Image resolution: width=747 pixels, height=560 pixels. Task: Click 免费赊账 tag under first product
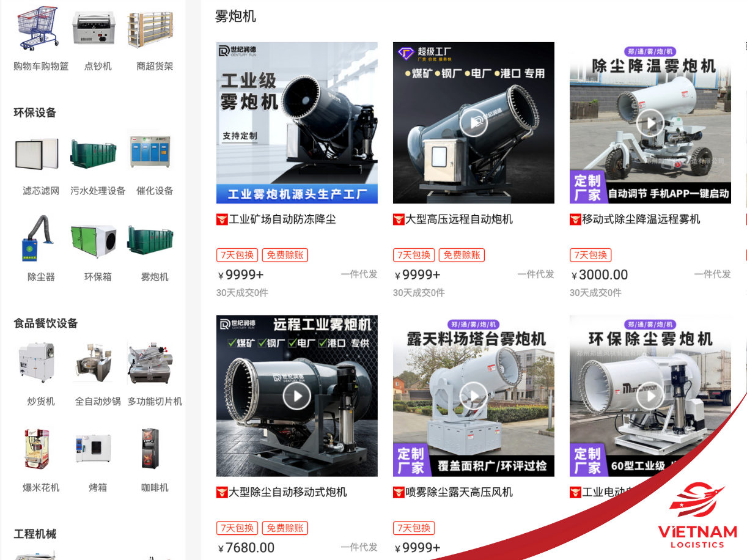coord(285,255)
